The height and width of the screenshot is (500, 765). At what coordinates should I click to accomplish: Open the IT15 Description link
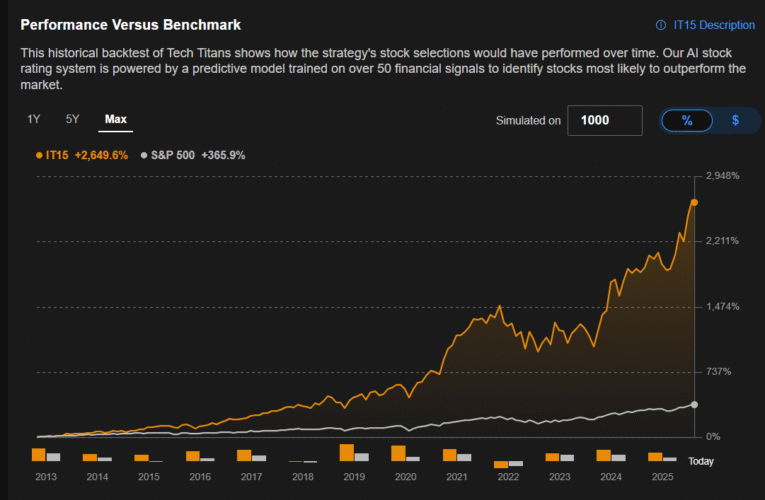[713, 25]
